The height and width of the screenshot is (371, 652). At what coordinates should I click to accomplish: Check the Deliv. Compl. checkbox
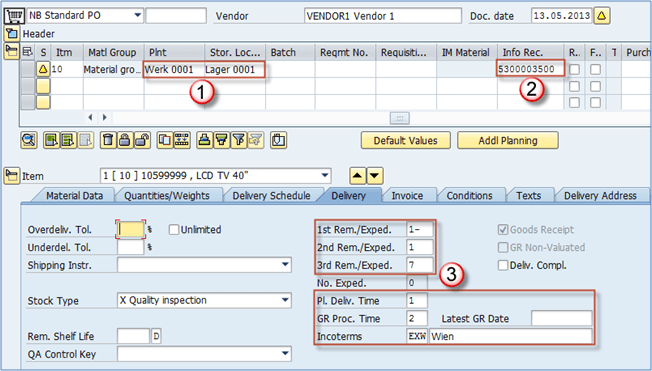tap(503, 265)
